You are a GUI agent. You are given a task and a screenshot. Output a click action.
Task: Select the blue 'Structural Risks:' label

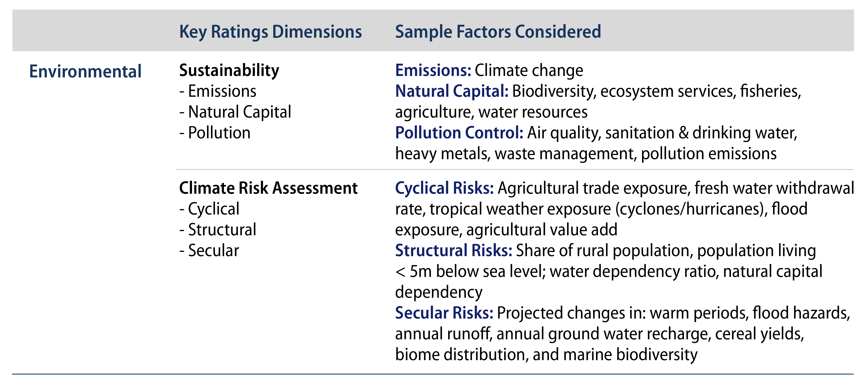[454, 251]
